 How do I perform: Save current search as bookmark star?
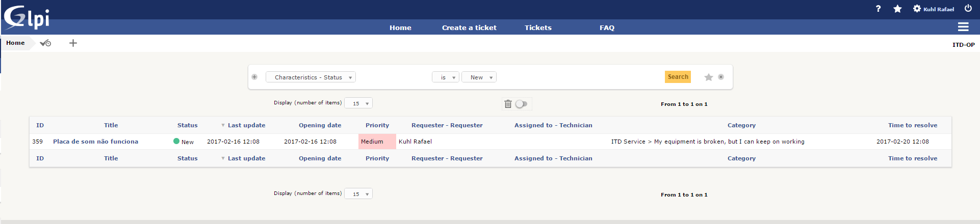[x=708, y=77]
